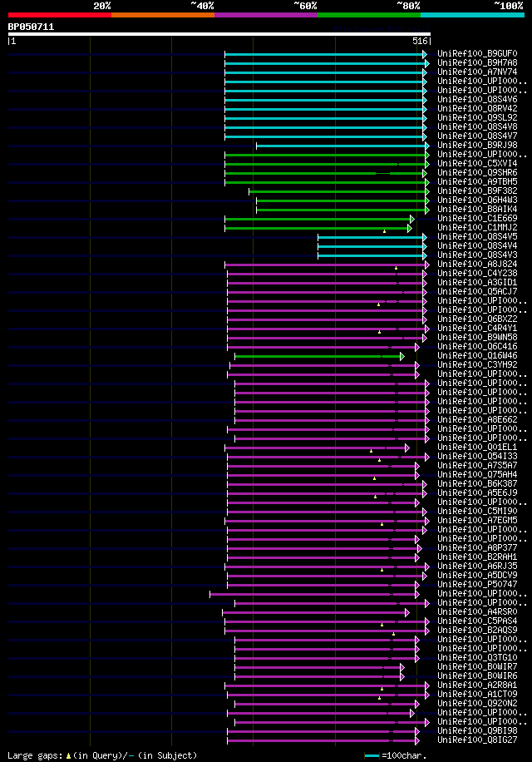The image size is (532, 762).
Task: Select the UniRef100_Q8S4V4 label
Action: [x=477, y=245]
